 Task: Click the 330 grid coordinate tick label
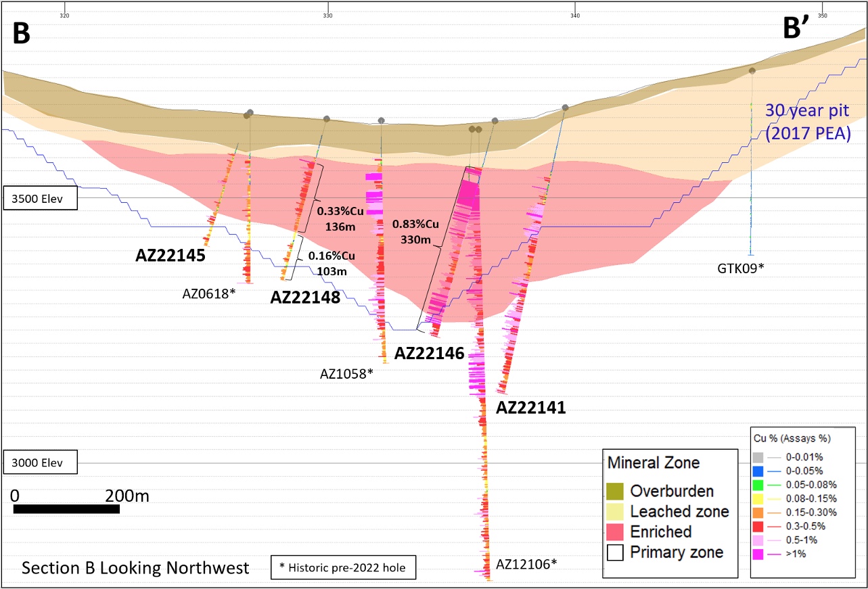(x=327, y=15)
